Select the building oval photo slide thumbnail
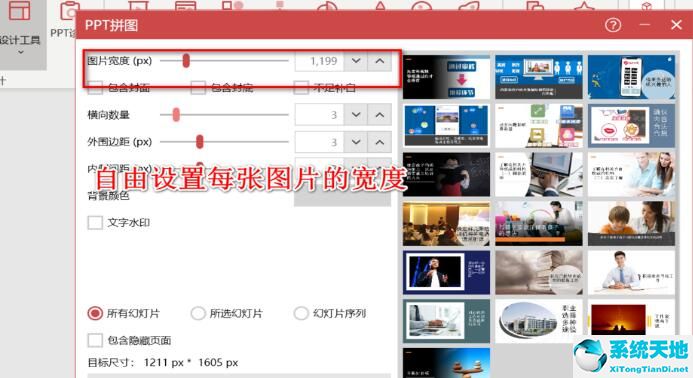 (539, 321)
